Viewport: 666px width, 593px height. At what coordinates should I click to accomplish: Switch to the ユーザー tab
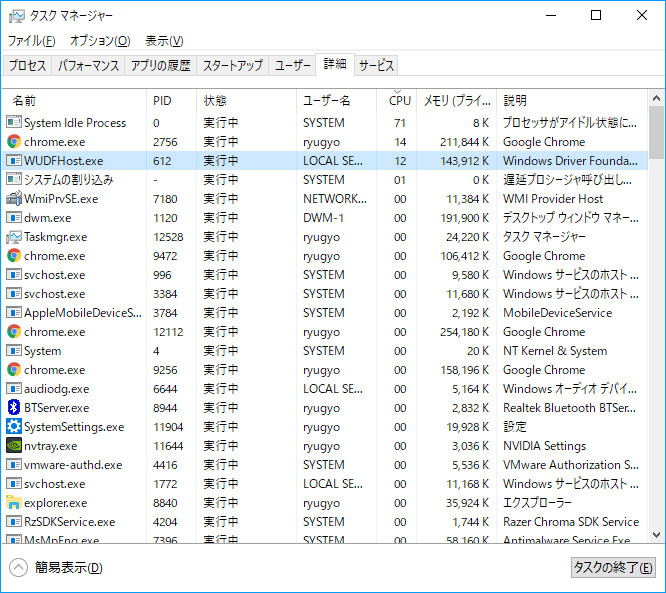pyautogui.click(x=293, y=65)
